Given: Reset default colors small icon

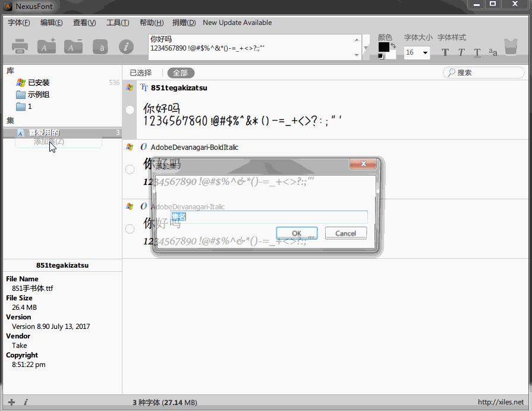Looking at the screenshot, I should pyautogui.click(x=381, y=57).
